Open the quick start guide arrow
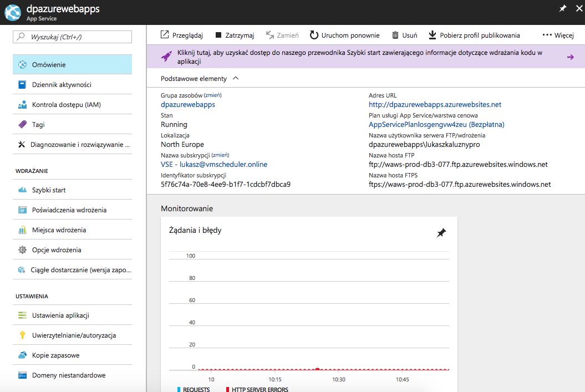585x392 pixels. point(570,57)
